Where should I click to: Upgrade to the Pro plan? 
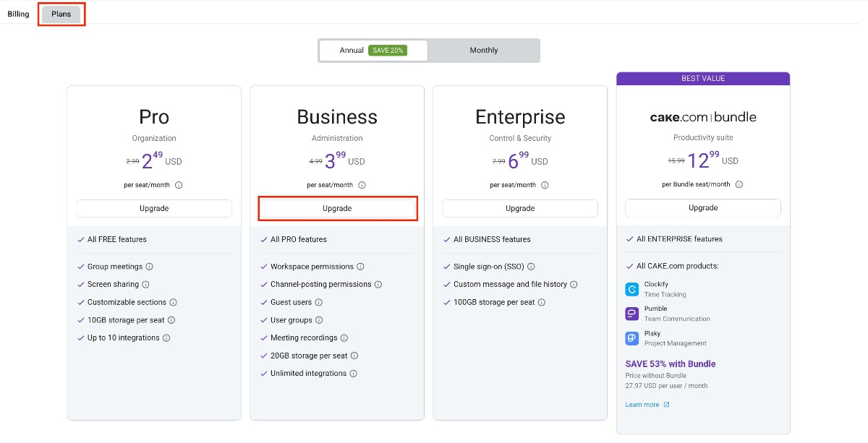(154, 208)
